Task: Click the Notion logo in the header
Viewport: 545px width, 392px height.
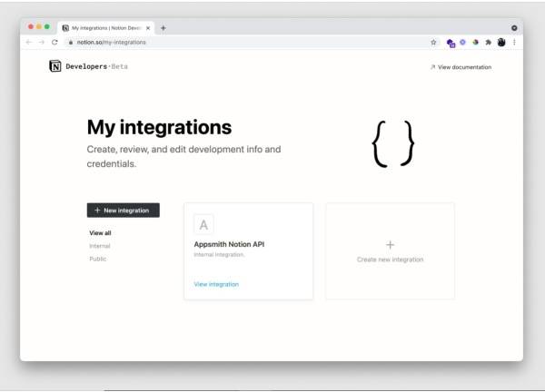Action: coord(54,66)
